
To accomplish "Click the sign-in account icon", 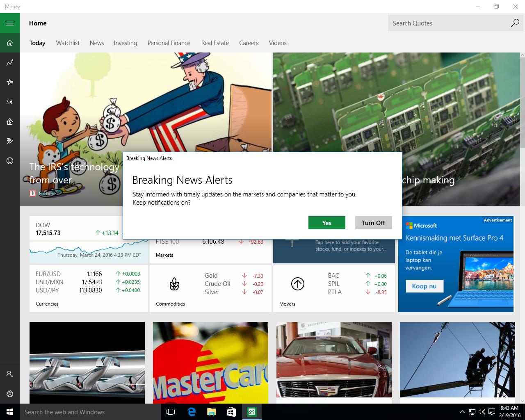I will 10,374.
